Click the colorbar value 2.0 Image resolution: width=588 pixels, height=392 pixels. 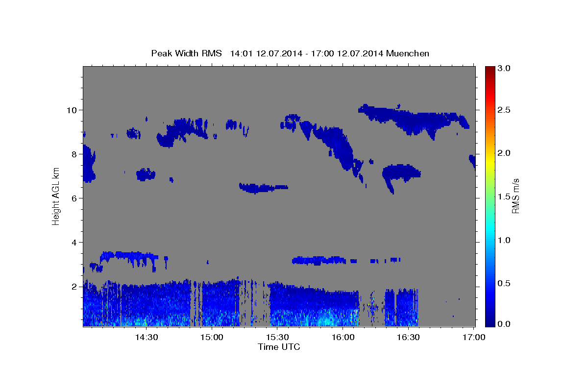(x=505, y=153)
